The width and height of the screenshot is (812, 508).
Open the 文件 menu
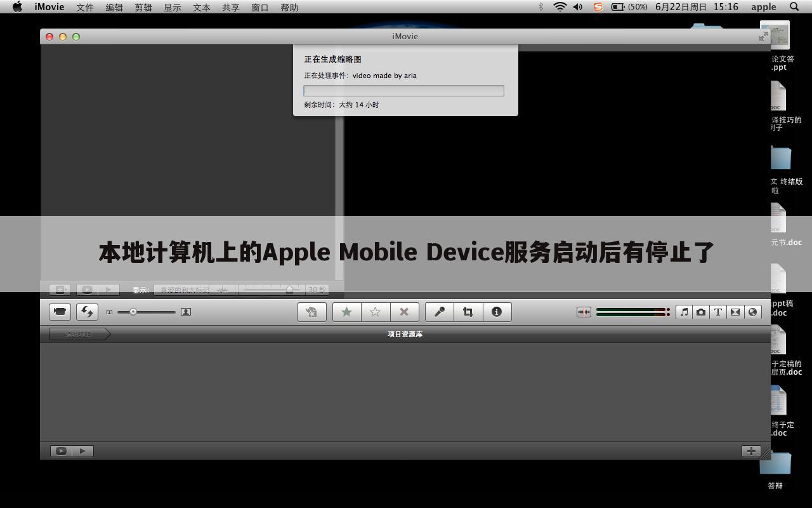pos(85,7)
